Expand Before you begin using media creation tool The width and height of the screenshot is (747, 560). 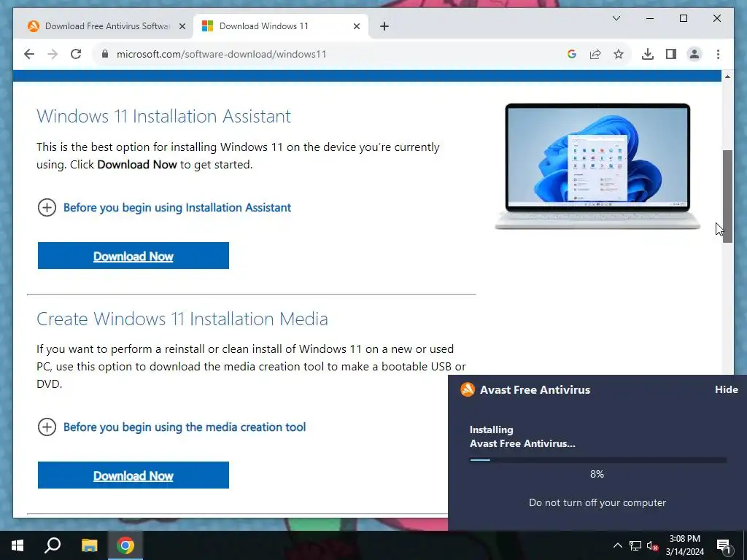[171, 427]
